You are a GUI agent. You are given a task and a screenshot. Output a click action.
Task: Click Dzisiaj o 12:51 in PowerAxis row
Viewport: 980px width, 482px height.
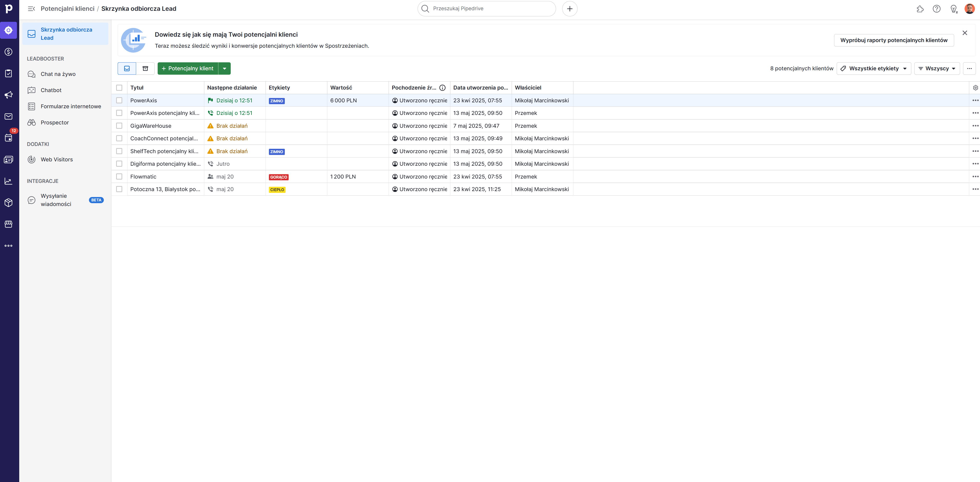(234, 101)
